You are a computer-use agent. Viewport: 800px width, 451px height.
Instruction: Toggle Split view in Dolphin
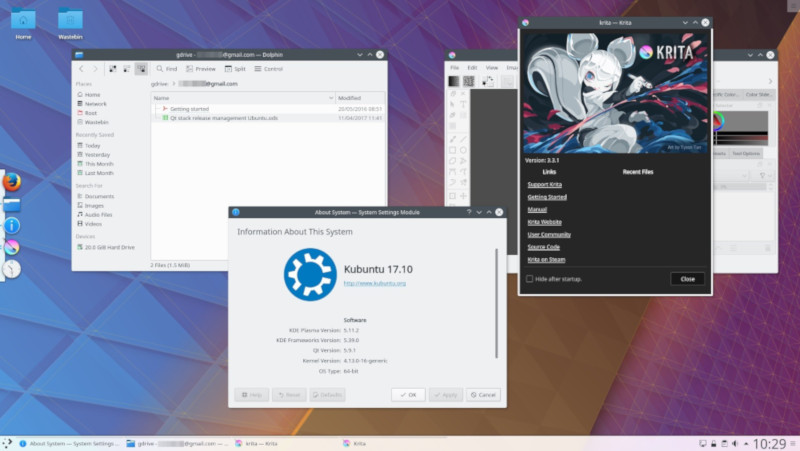click(x=236, y=69)
